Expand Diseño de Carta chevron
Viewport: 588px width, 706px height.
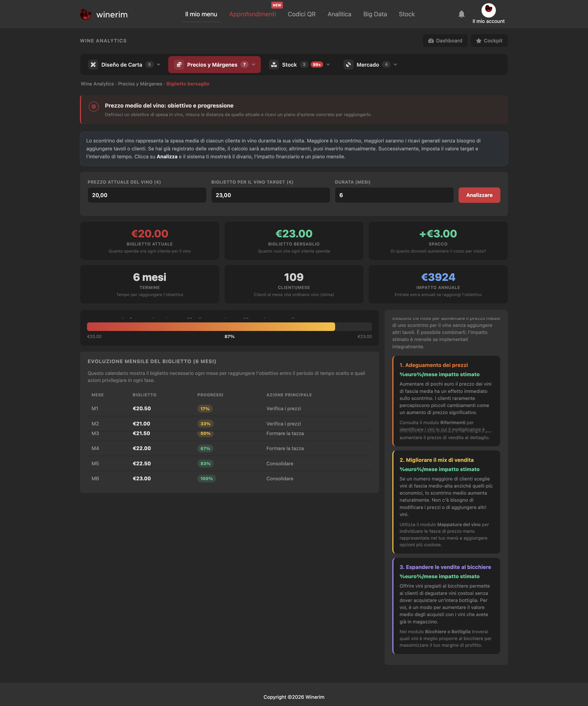point(158,65)
